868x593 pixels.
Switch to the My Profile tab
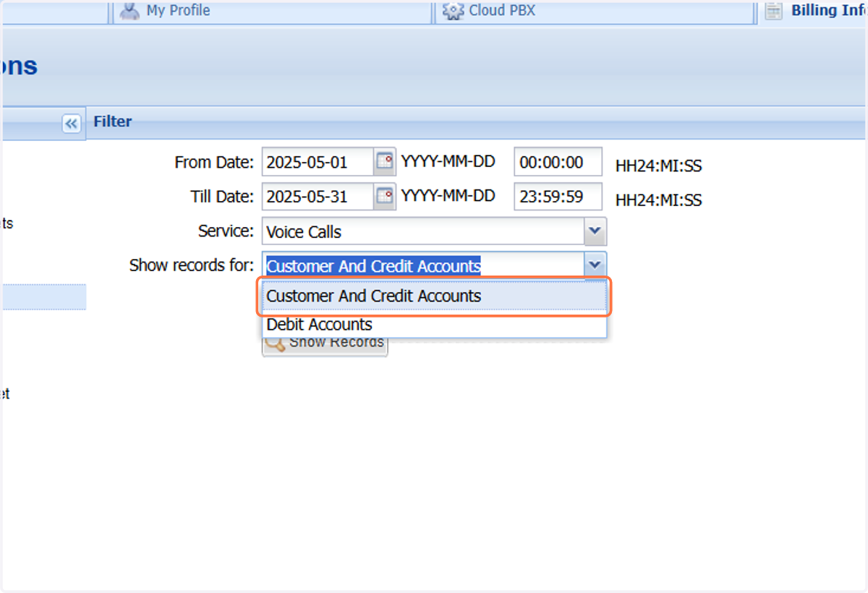[273, 11]
